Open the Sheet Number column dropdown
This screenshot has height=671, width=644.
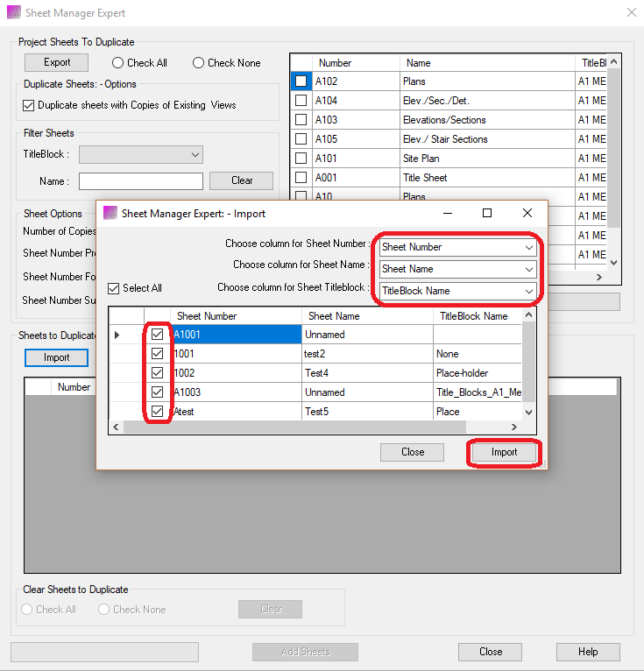point(458,247)
